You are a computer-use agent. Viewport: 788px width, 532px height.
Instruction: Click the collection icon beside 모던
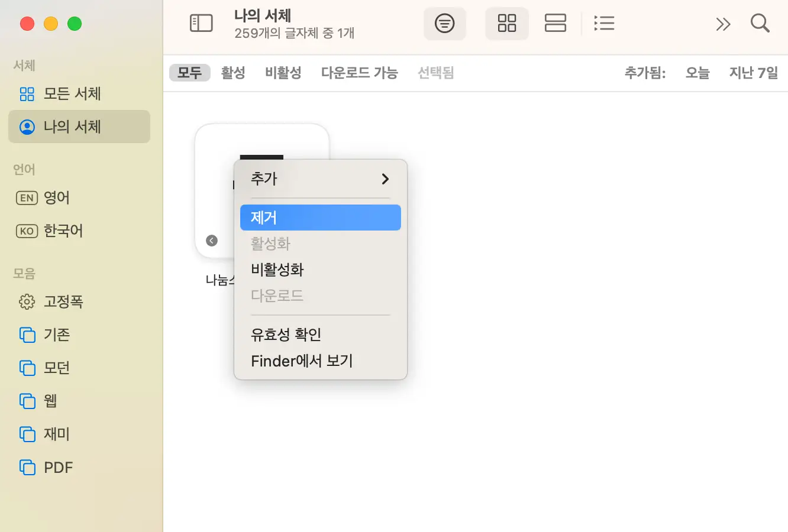pos(27,368)
